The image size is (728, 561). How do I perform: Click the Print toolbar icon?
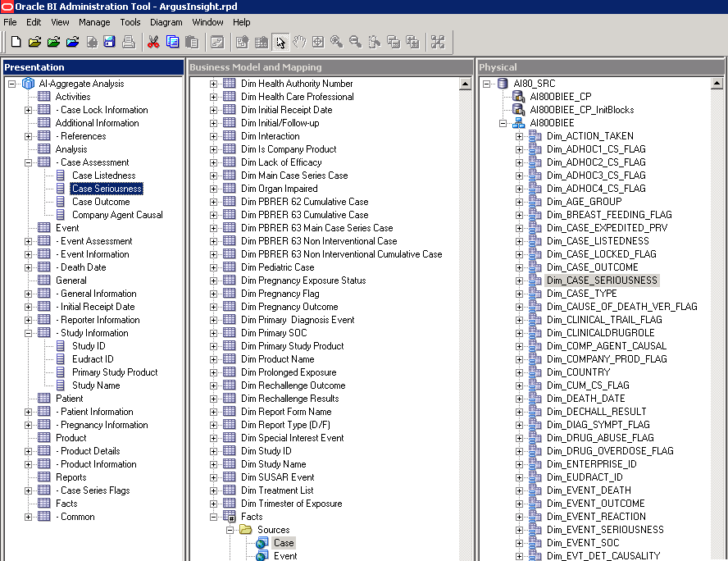pyautogui.click(x=129, y=43)
